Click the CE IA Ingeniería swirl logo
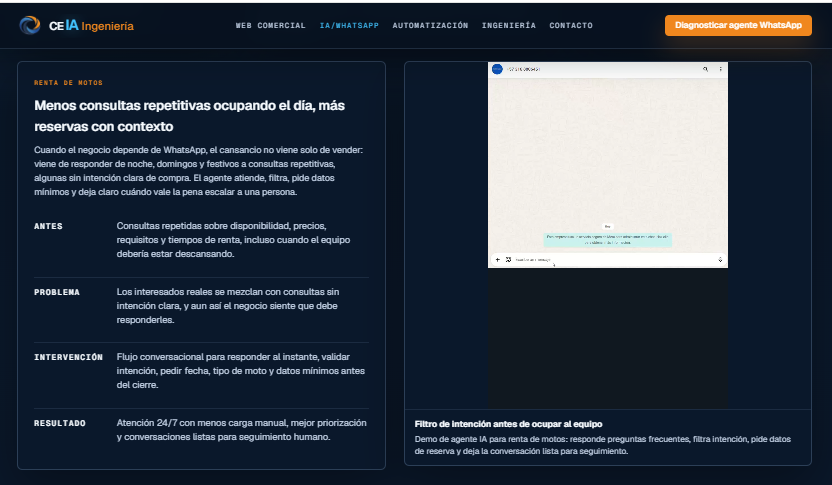Viewport: 832px width, 485px height. [x=30, y=25]
